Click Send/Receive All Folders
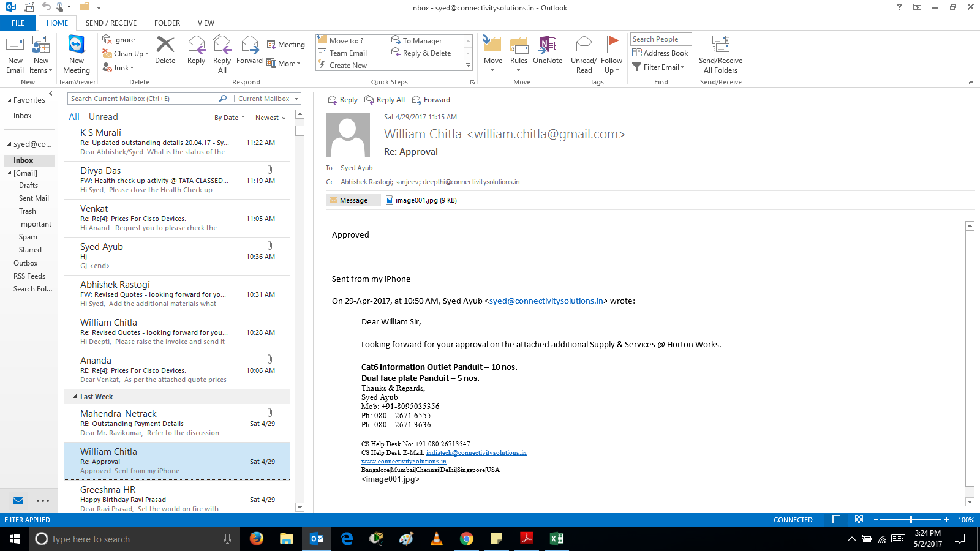Viewport: 980px width, 551px height. (720, 54)
